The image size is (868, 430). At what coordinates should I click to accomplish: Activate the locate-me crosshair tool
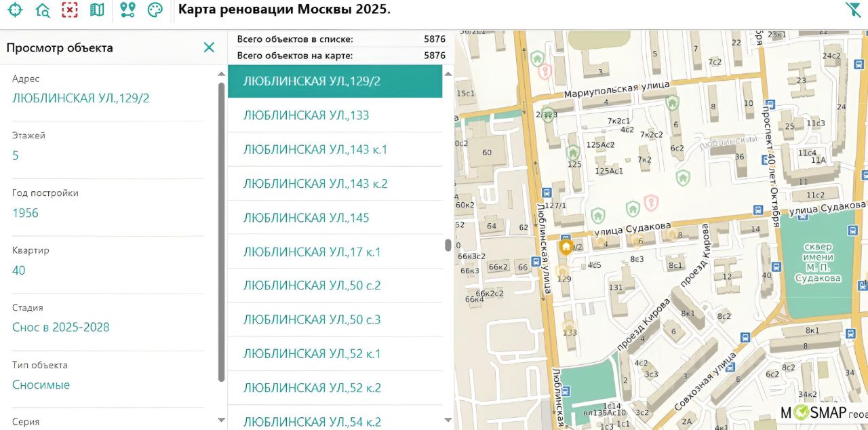14,9
